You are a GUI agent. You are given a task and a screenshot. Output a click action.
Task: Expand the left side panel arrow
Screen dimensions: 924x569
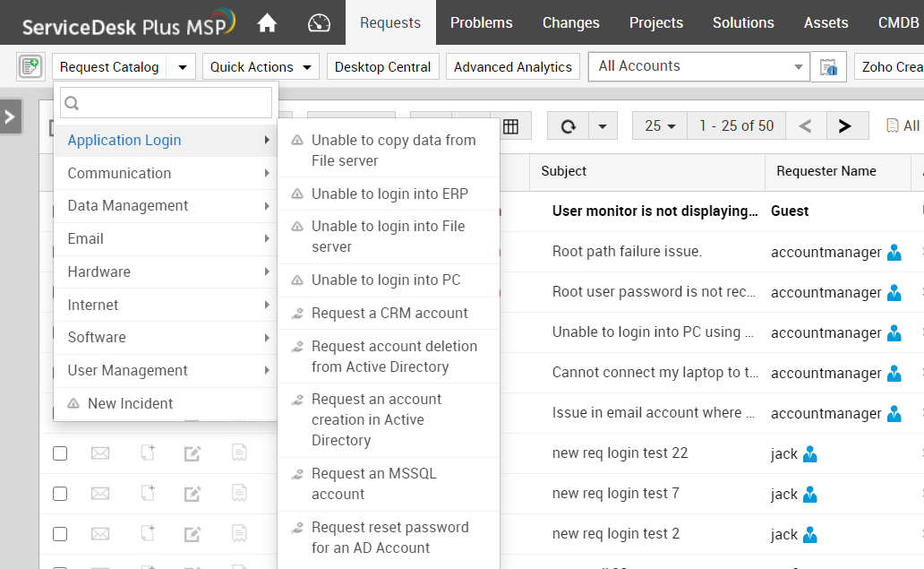[x=10, y=116]
